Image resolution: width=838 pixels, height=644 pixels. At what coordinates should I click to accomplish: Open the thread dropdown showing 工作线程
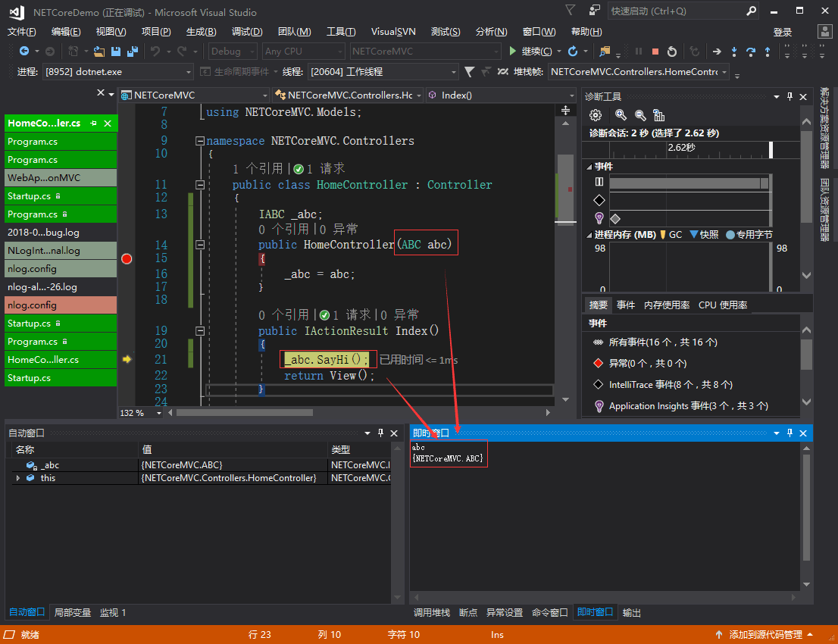383,72
